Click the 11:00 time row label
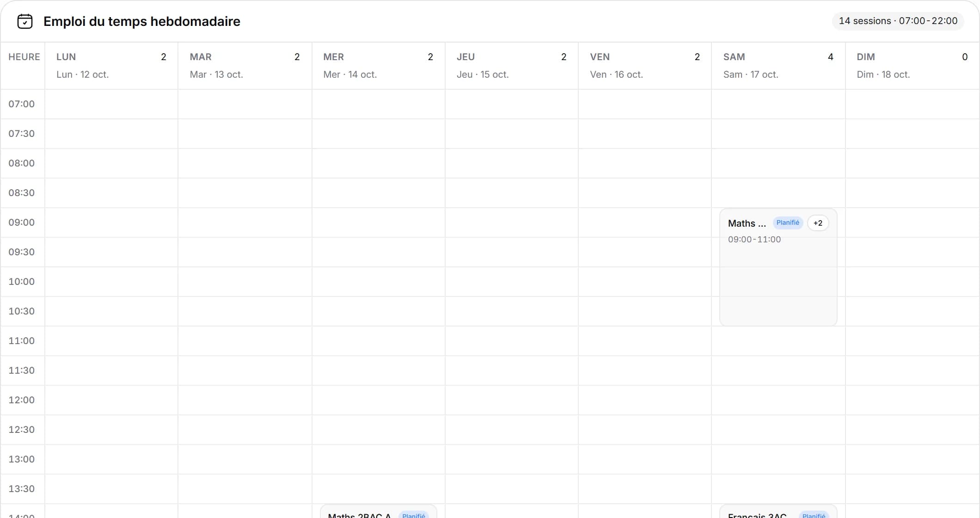980x518 pixels. (22, 341)
